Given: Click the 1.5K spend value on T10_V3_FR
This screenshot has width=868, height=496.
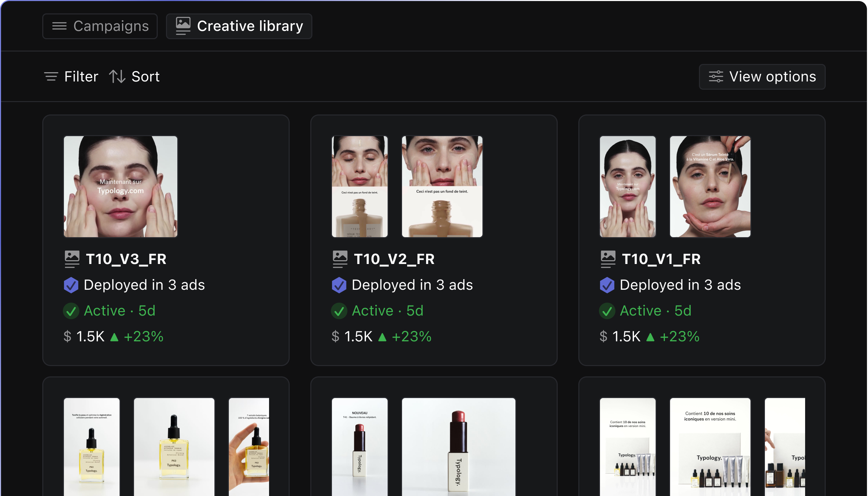Looking at the screenshot, I should (x=90, y=337).
